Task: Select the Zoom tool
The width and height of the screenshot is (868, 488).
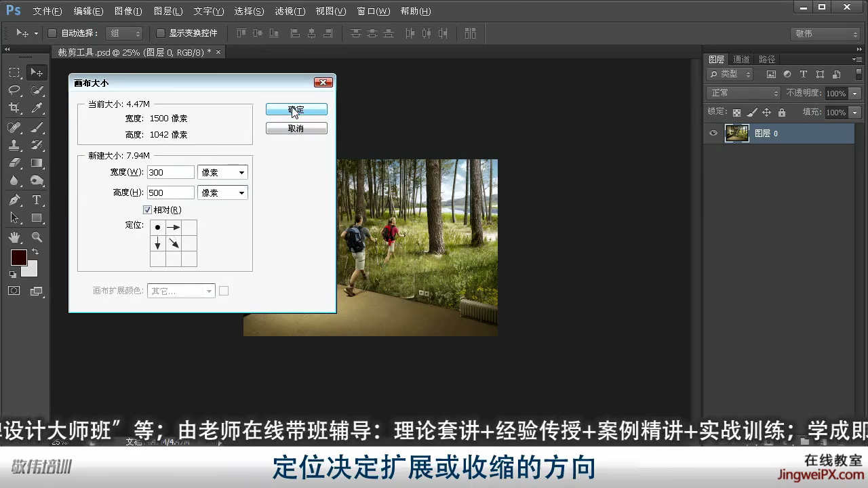Action: point(37,237)
